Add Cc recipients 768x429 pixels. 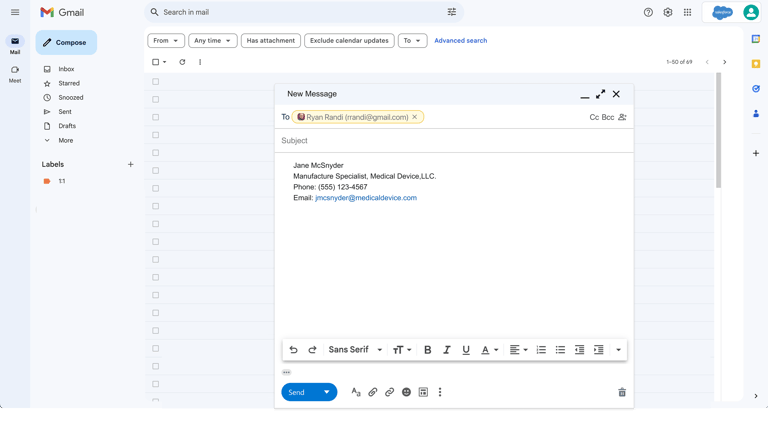click(x=594, y=117)
